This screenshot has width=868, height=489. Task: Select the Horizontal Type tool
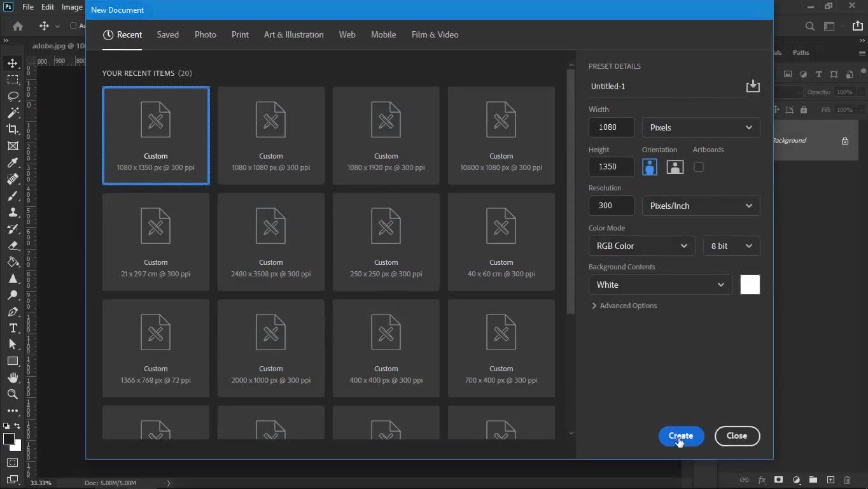[x=13, y=328]
